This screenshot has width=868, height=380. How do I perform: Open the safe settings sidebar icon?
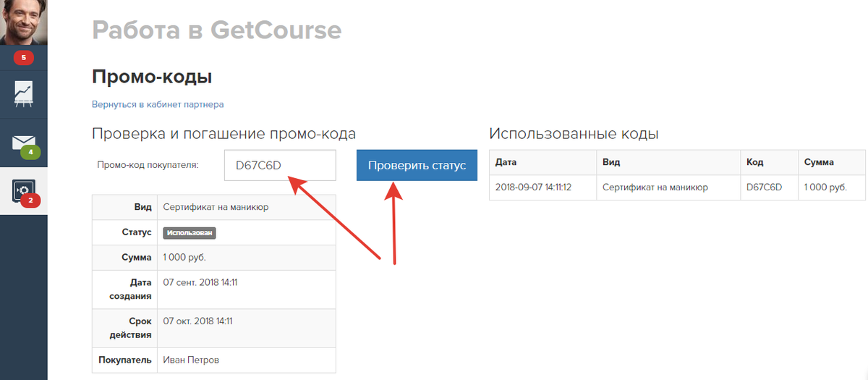(x=24, y=190)
